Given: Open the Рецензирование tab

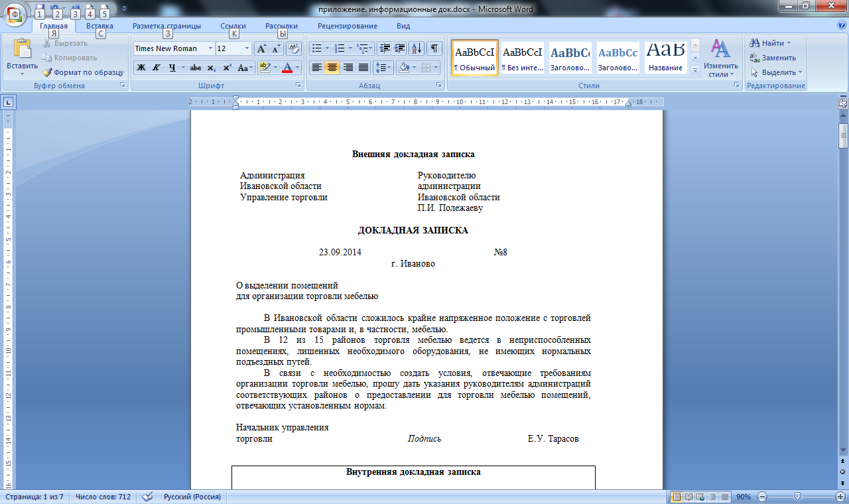Looking at the screenshot, I should [348, 26].
